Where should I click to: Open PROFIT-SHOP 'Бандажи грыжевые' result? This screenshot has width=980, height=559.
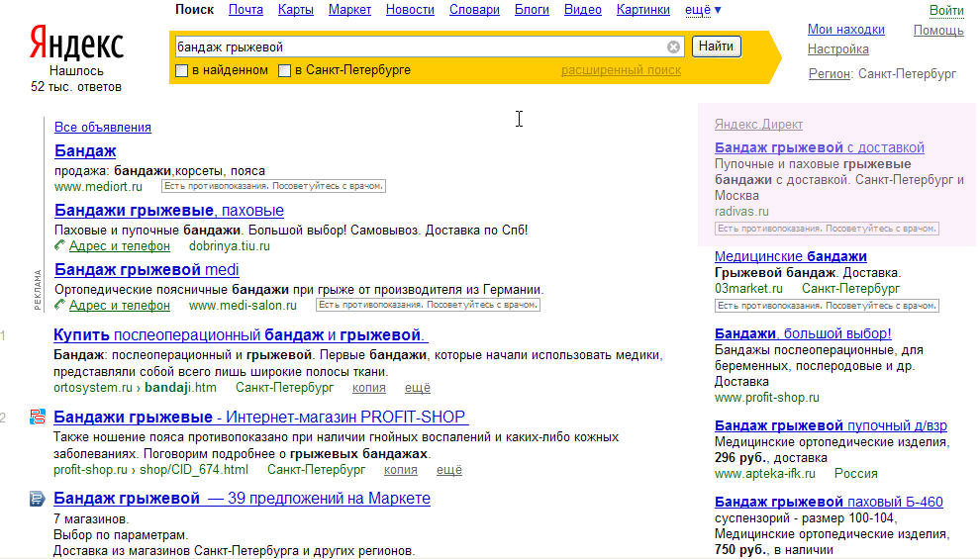261,418
